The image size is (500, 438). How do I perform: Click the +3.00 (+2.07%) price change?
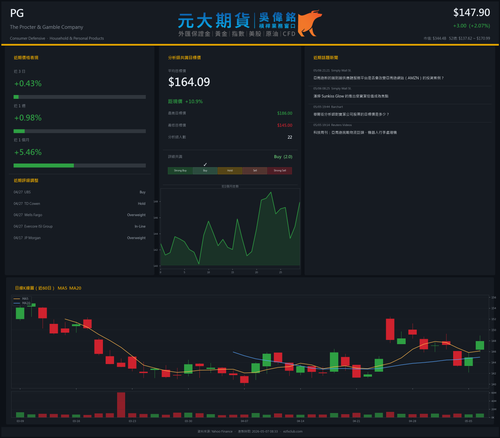pyautogui.click(x=471, y=26)
